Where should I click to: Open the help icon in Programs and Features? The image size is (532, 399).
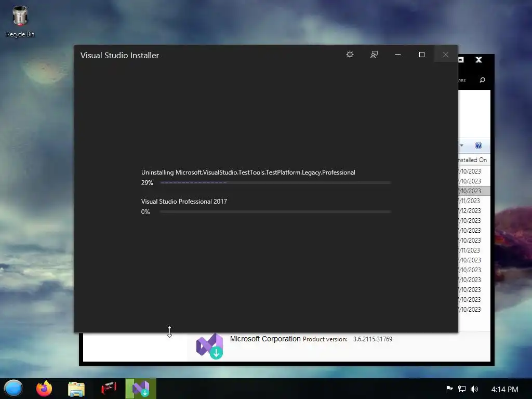(x=478, y=145)
